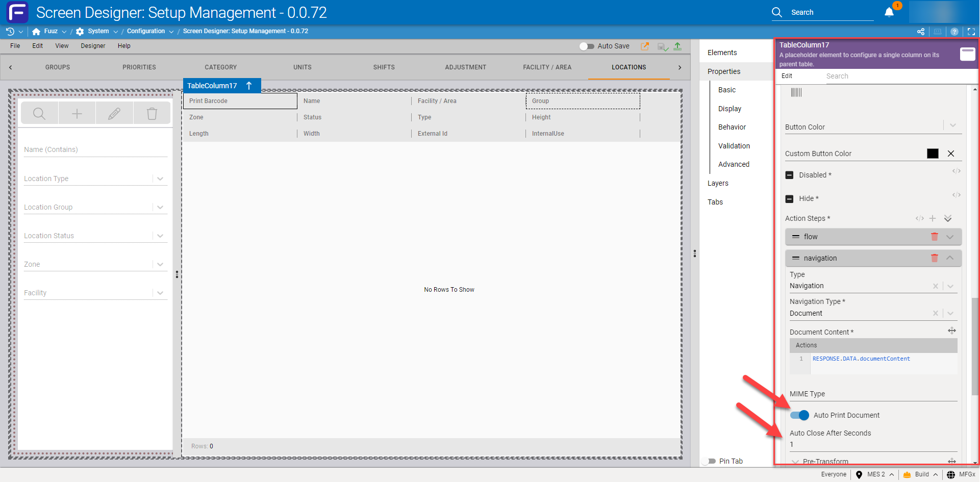
Task: Click the magnifier search icon in left panel
Action: click(x=39, y=113)
